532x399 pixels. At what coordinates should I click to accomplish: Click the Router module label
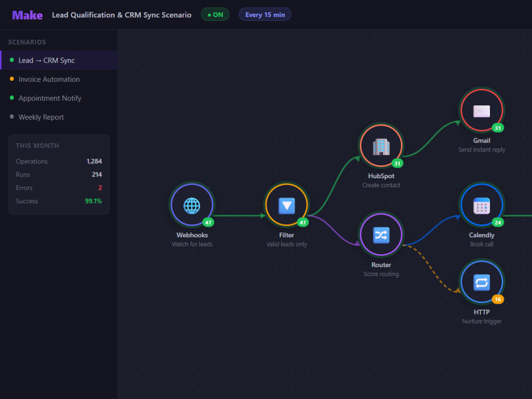click(381, 264)
